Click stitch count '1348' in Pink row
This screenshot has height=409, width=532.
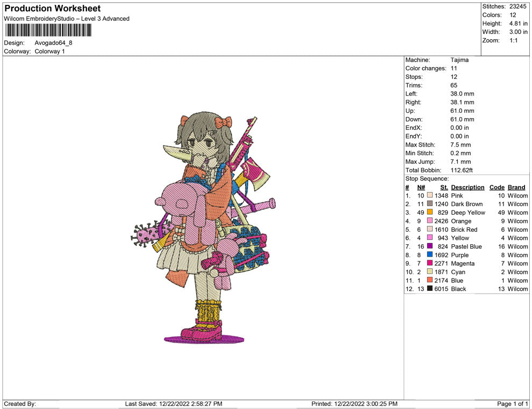coord(441,195)
